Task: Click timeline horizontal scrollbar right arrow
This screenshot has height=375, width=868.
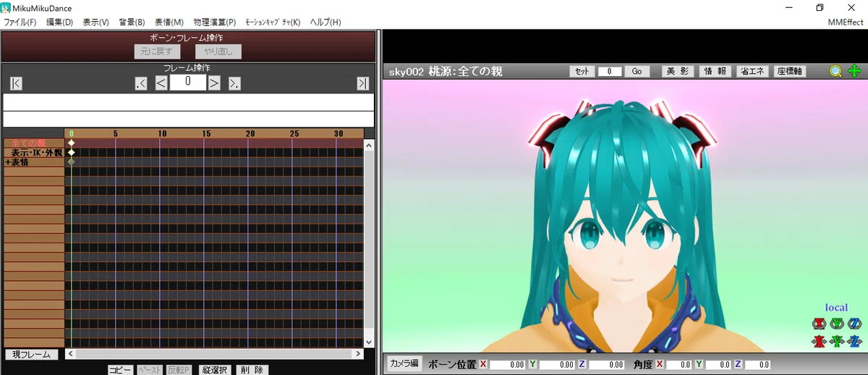Action: coord(359,354)
